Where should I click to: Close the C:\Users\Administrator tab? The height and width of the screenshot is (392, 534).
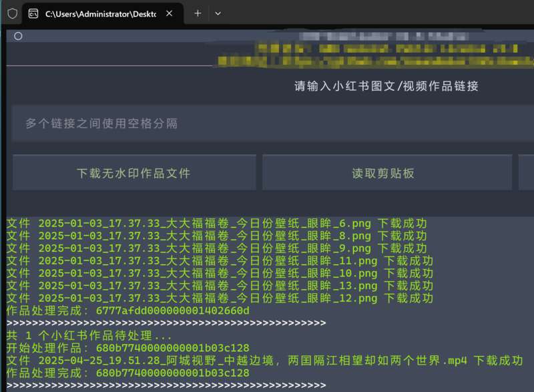[170, 13]
